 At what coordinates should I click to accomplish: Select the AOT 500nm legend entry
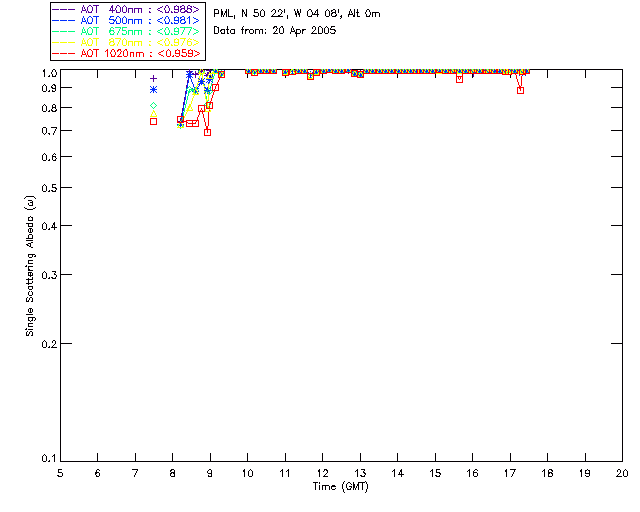[x=126, y=20]
